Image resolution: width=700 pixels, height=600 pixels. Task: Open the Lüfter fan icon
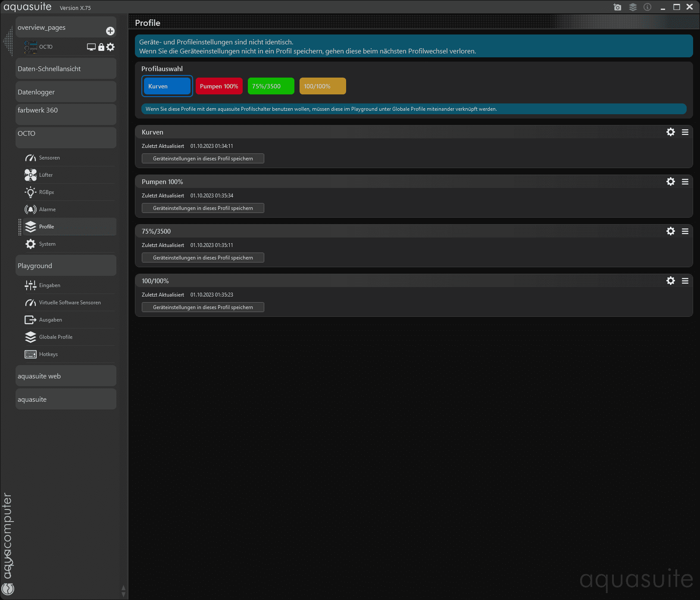pos(31,175)
